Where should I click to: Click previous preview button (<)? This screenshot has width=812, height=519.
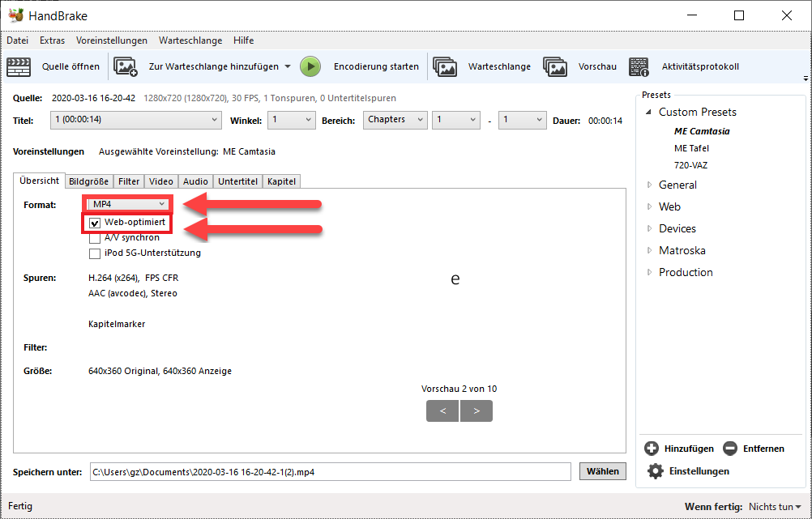442,411
